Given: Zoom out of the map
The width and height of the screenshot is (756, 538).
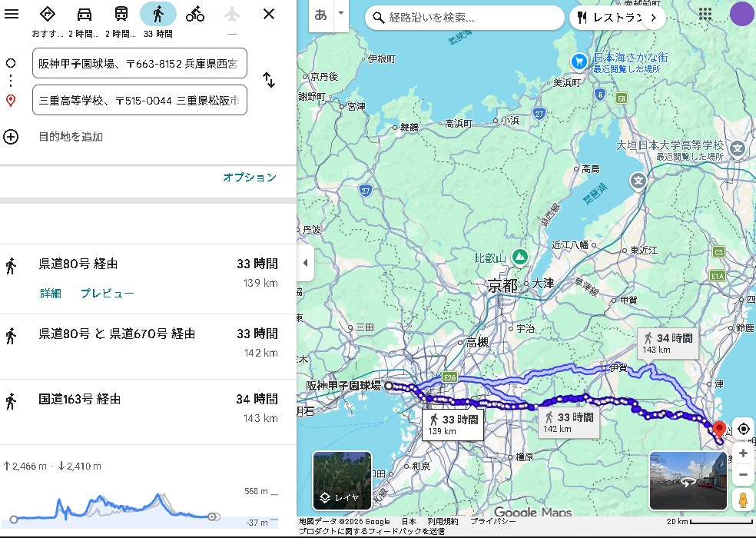Looking at the screenshot, I should coord(743,475).
